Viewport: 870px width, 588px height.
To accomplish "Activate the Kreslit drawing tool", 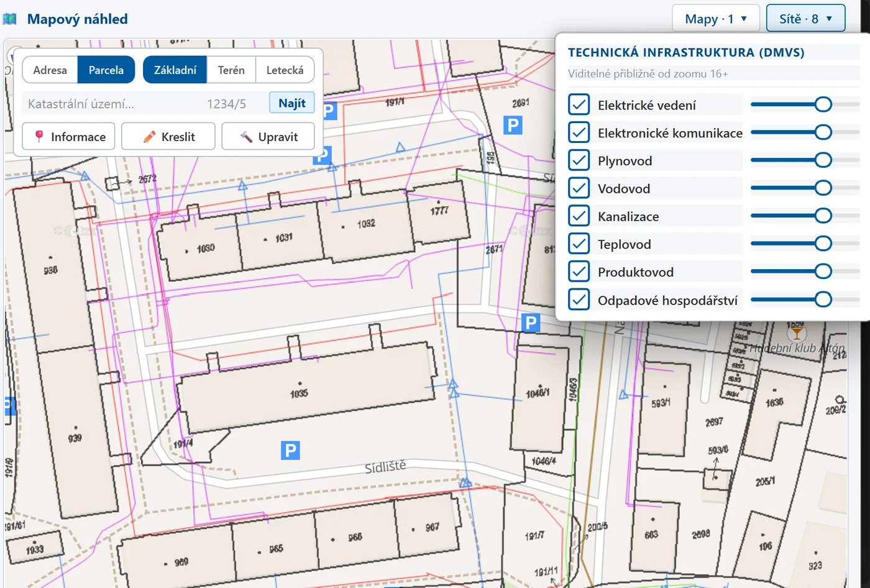I will point(168,136).
